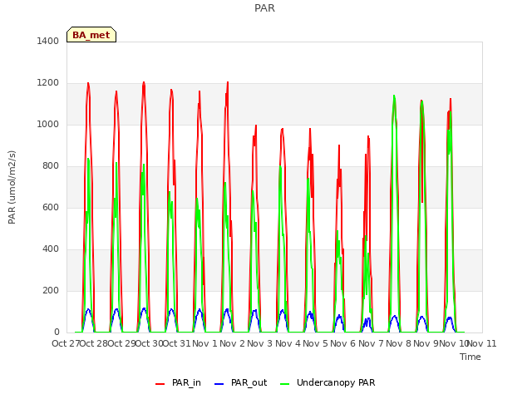Click the green Undercanopy PAR legend swatch

point(285,384)
